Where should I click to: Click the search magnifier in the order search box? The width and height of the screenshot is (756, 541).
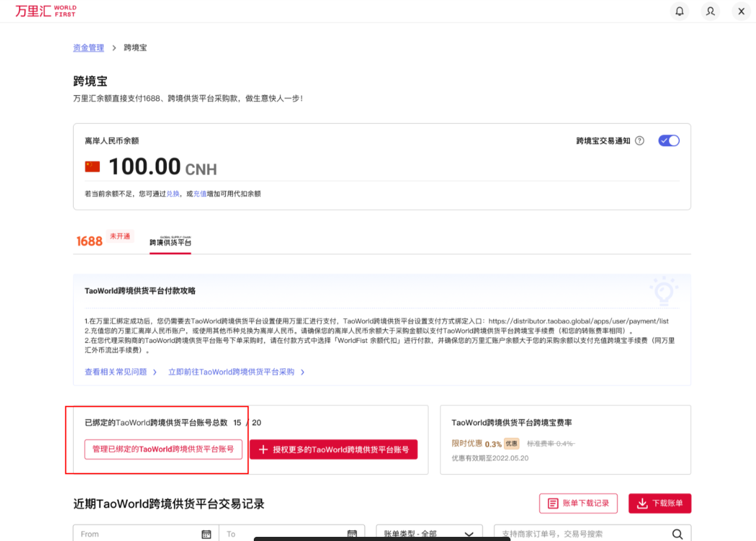click(678, 533)
